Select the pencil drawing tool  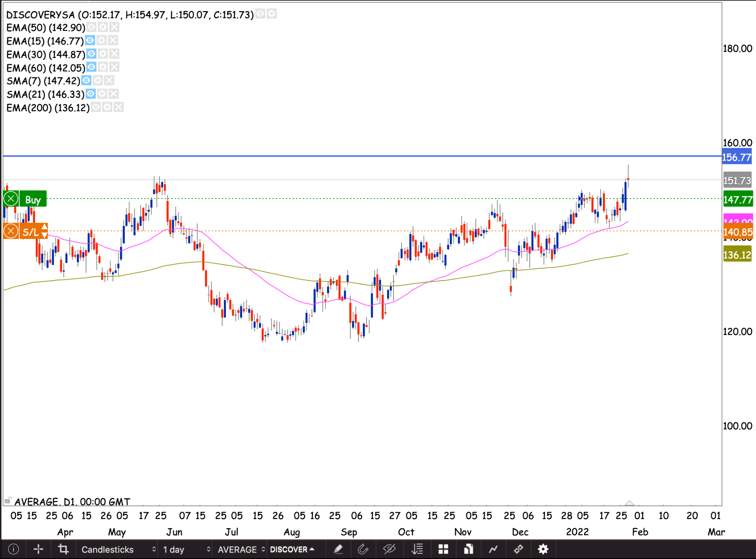338,549
